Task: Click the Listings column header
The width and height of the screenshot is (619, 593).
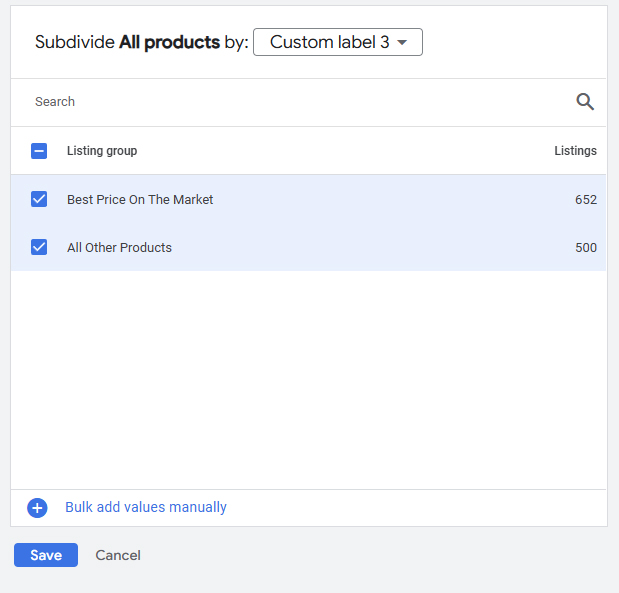Action: [576, 151]
